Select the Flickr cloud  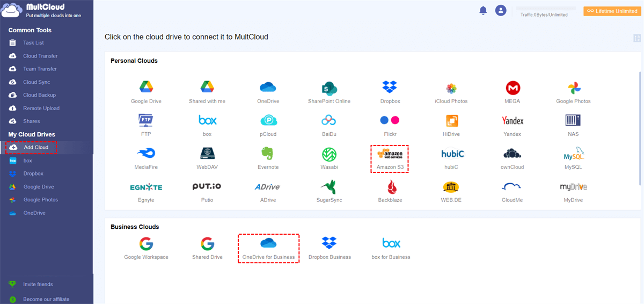(390, 125)
